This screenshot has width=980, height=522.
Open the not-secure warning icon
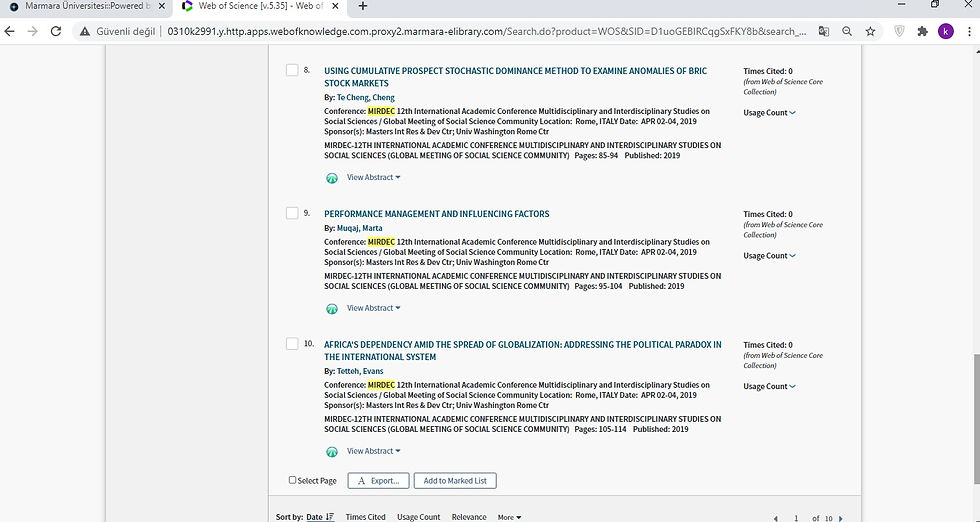[85, 31]
